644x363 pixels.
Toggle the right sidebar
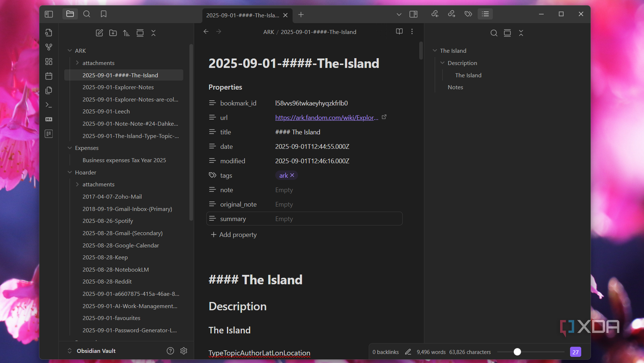413,14
